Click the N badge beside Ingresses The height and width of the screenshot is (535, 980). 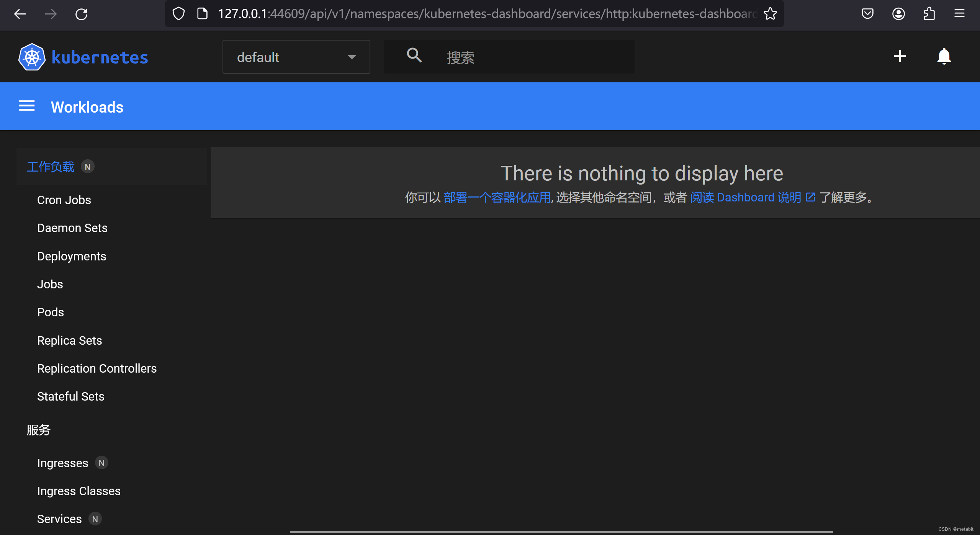(101, 463)
